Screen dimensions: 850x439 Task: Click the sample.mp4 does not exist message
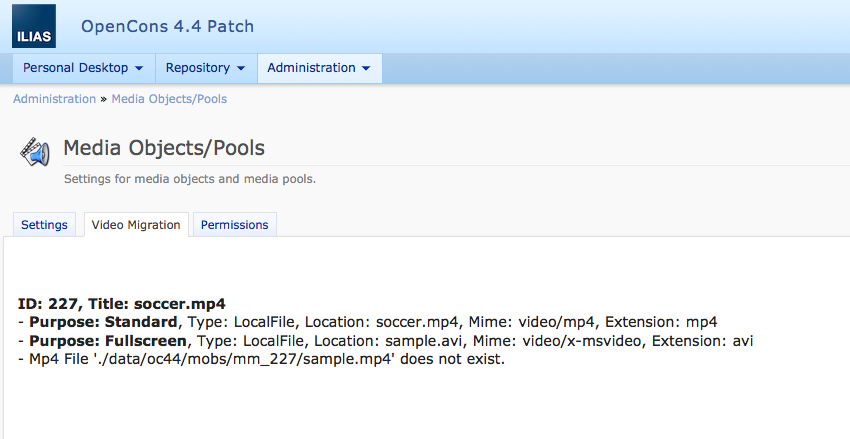261,359
